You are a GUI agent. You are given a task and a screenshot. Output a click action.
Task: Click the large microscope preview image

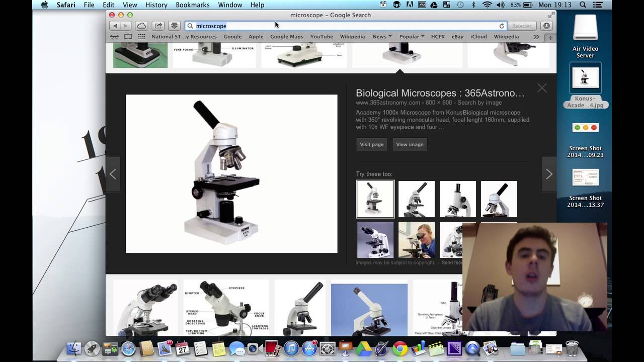point(231,173)
